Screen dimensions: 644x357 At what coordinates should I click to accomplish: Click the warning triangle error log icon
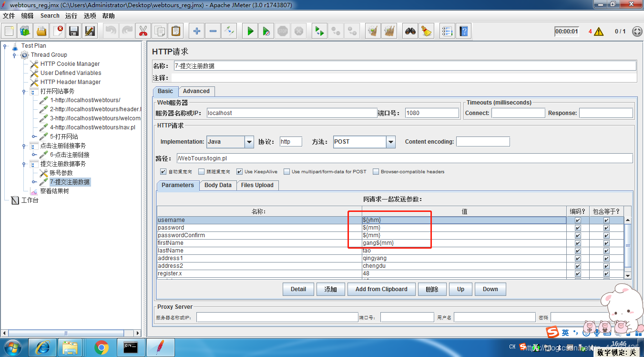[x=599, y=31]
